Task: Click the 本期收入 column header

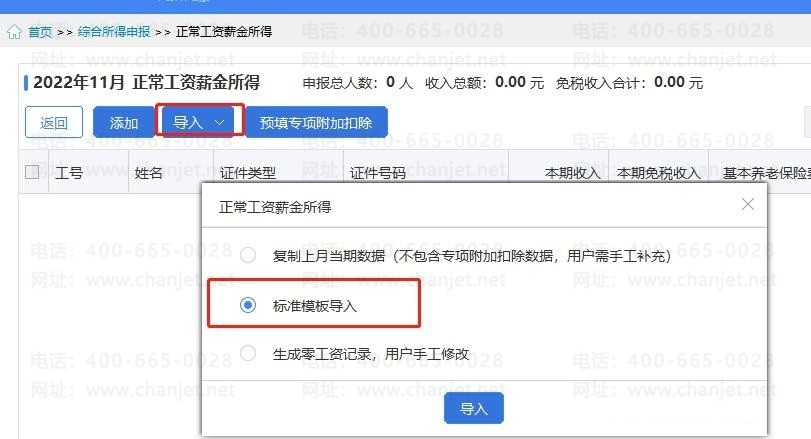Action: click(x=573, y=173)
